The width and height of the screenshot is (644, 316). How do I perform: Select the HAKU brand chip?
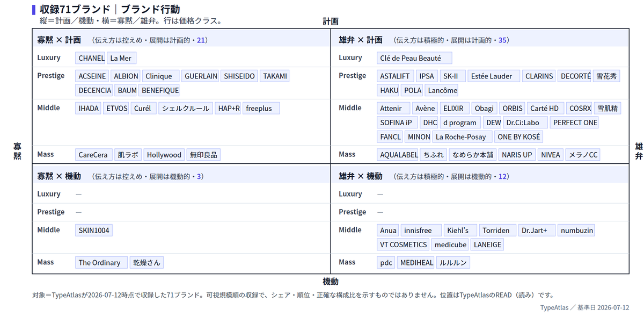pyautogui.click(x=389, y=90)
